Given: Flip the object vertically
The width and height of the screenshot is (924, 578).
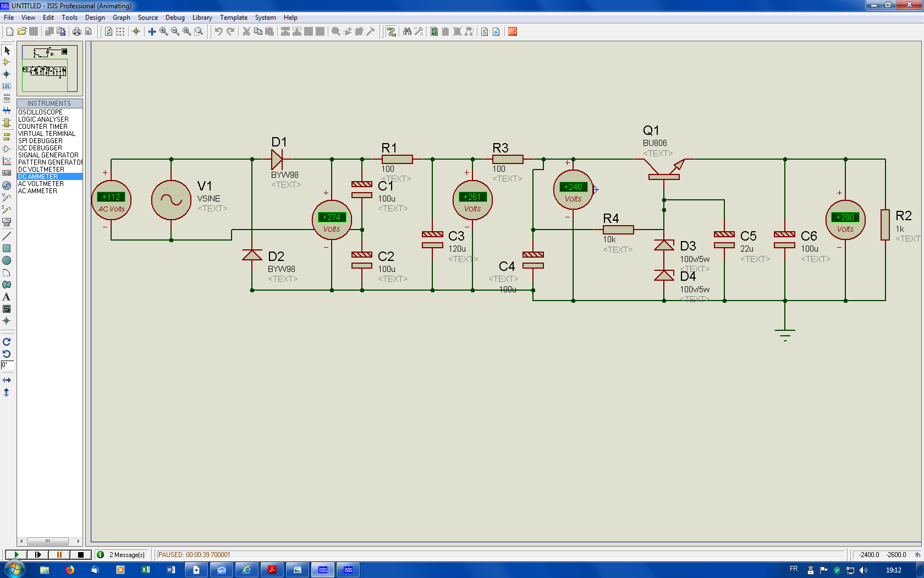Looking at the screenshot, I should 7,392.
